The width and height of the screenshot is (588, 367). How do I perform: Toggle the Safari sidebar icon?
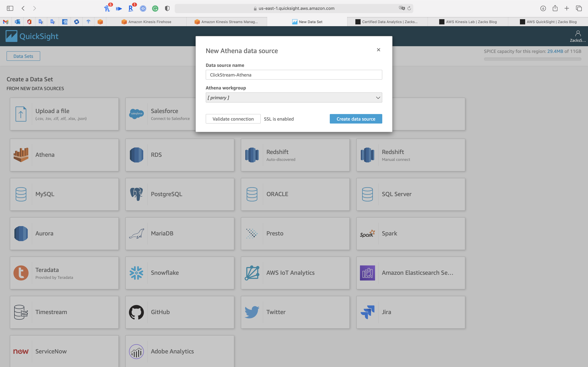(10, 8)
